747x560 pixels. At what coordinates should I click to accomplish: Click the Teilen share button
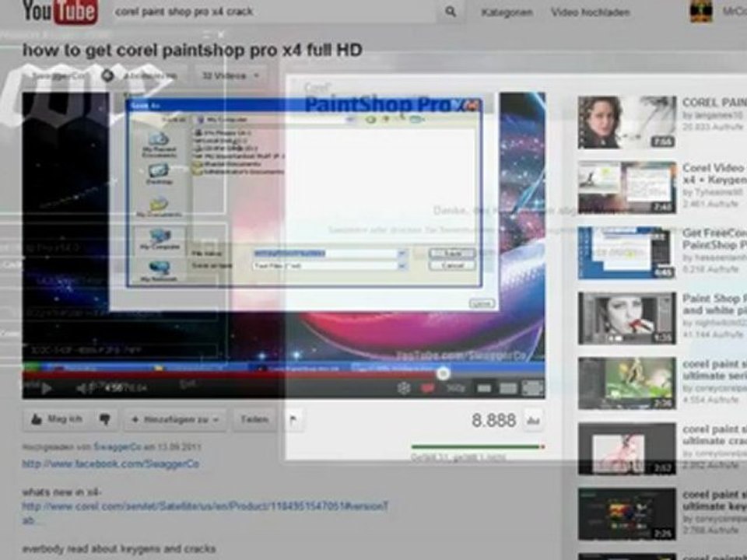tap(254, 419)
